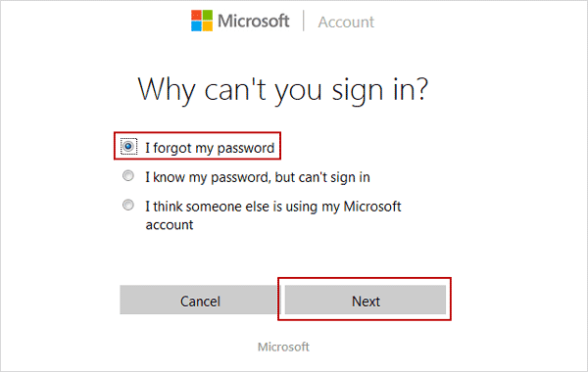Screen dimensions: 588x372
Task: Cancel the sign-in troubleshooting
Action: pos(200,300)
